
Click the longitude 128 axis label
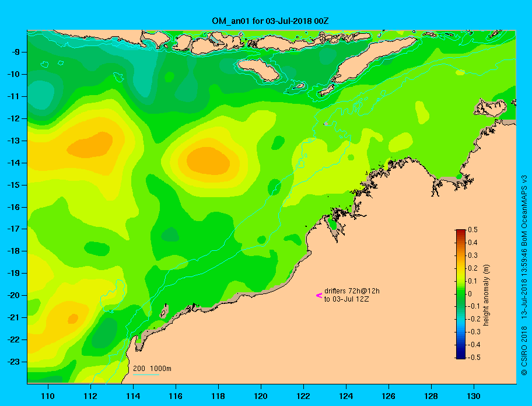[431, 396]
